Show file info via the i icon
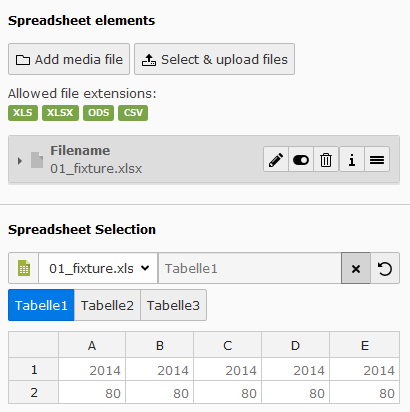The height and width of the screenshot is (412, 410). [352, 160]
